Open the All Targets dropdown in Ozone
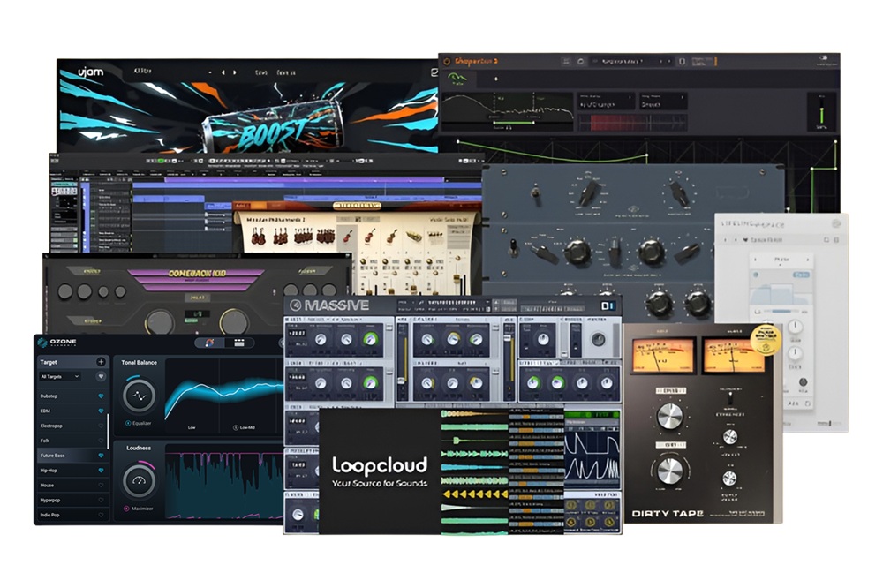Image resolution: width=883 pixels, height=588 pixels. 58,377
